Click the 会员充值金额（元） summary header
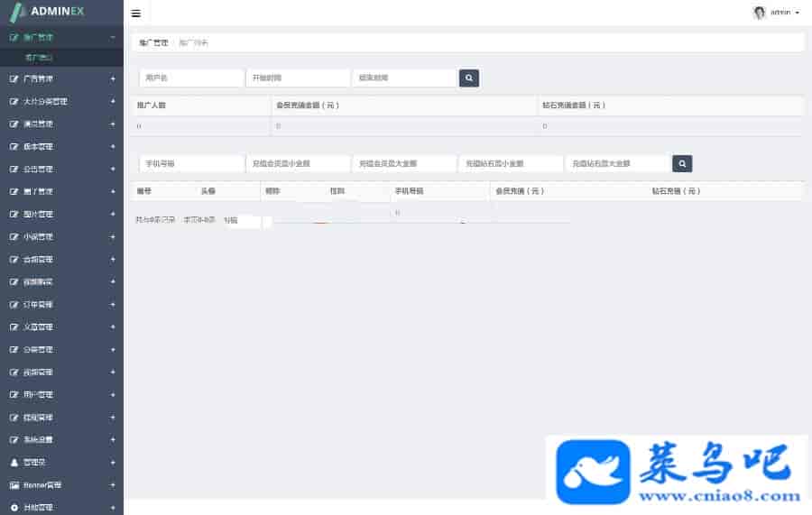The image size is (812, 515). [308, 106]
